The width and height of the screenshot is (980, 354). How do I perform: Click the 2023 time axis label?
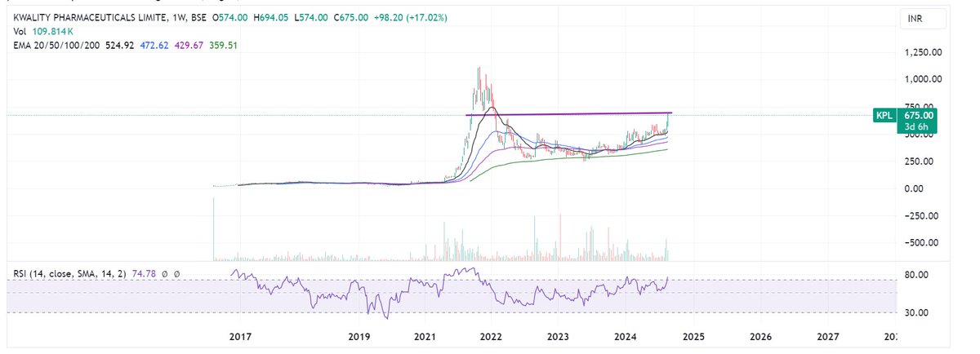(x=558, y=336)
